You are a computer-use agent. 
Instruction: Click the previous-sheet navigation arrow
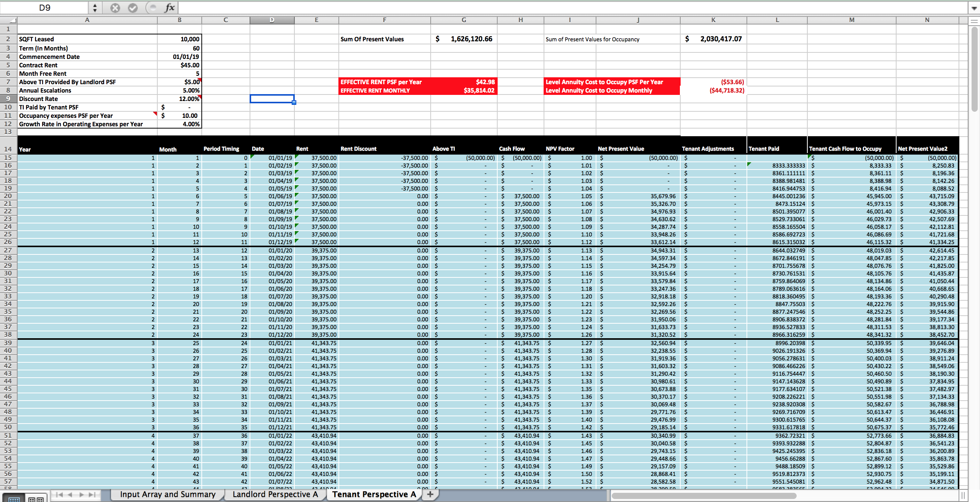click(x=71, y=494)
